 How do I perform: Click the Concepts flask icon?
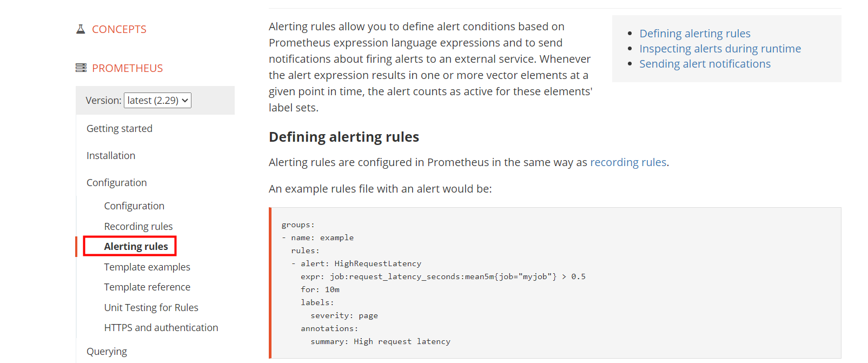click(81, 29)
